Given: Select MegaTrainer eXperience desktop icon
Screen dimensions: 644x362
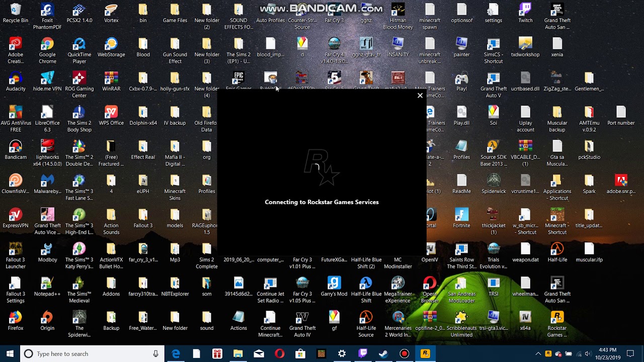Looking at the screenshot, I should [398, 290].
